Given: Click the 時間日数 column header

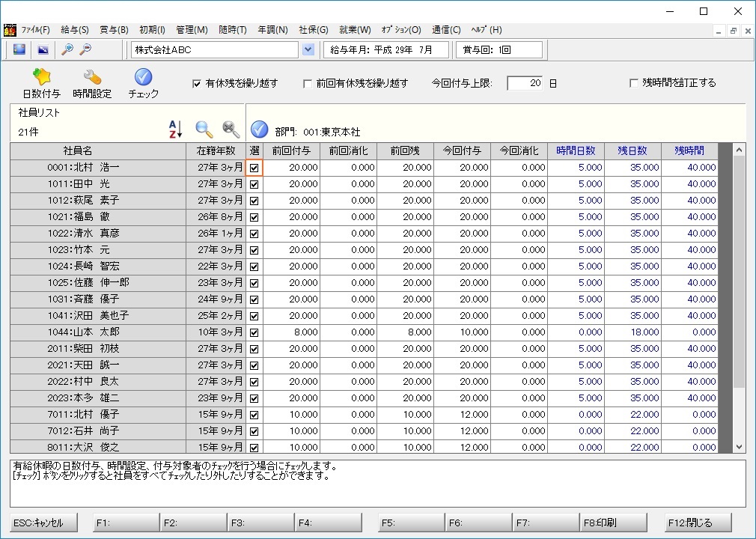Looking at the screenshot, I should [576, 151].
